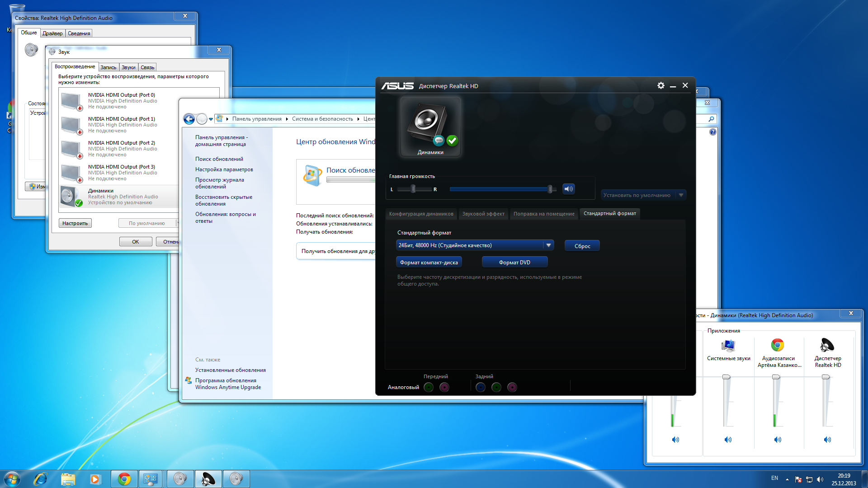
Task: Open Windows Explorer folder on taskbar
Action: 68,479
